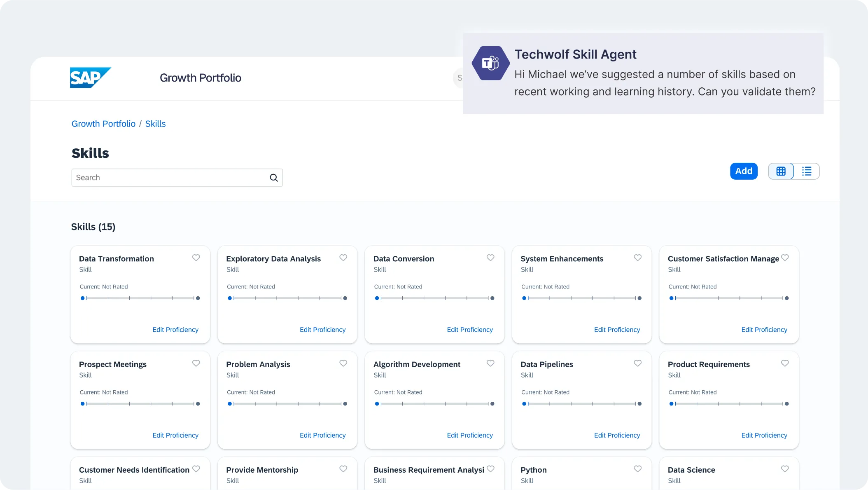
Task: Favorite the System Enhancements skill
Action: pyautogui.click(x=637, y=258)
